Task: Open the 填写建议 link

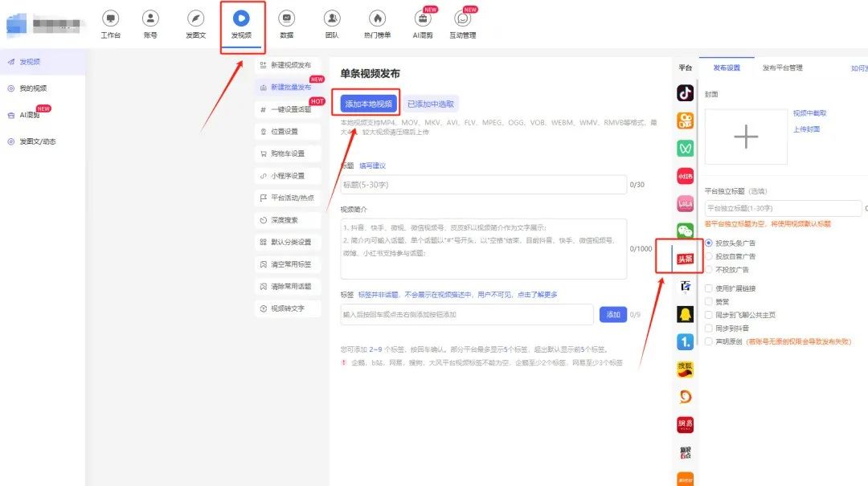Action: [373, 165]
